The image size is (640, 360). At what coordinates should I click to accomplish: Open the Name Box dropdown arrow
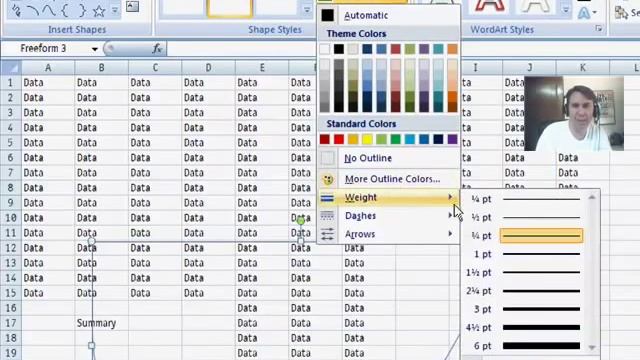(95, 49)
